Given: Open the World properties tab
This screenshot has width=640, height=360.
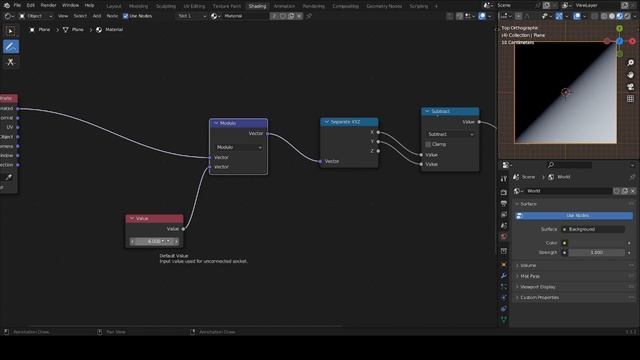Looking at the screenshot, I should [x=504, y=237].
